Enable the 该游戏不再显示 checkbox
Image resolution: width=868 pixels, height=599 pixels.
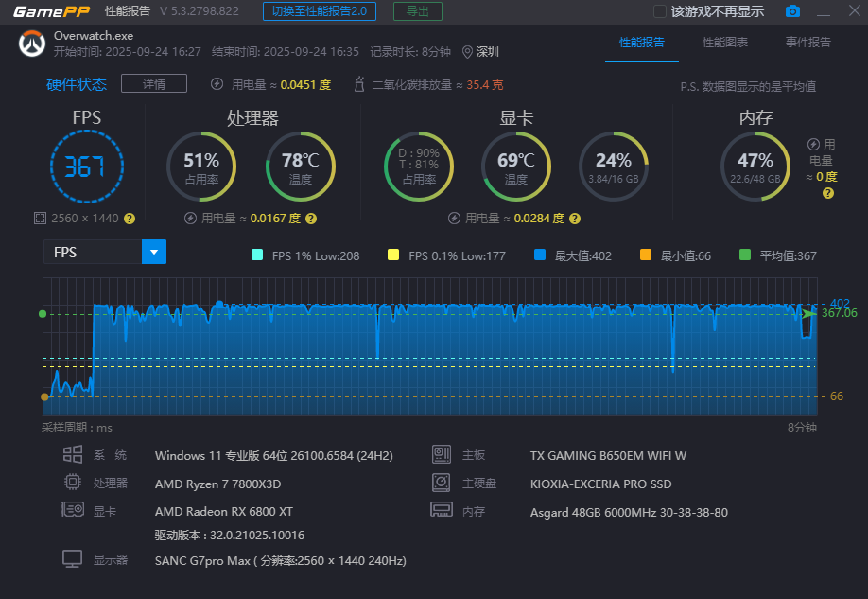point(660,11)
